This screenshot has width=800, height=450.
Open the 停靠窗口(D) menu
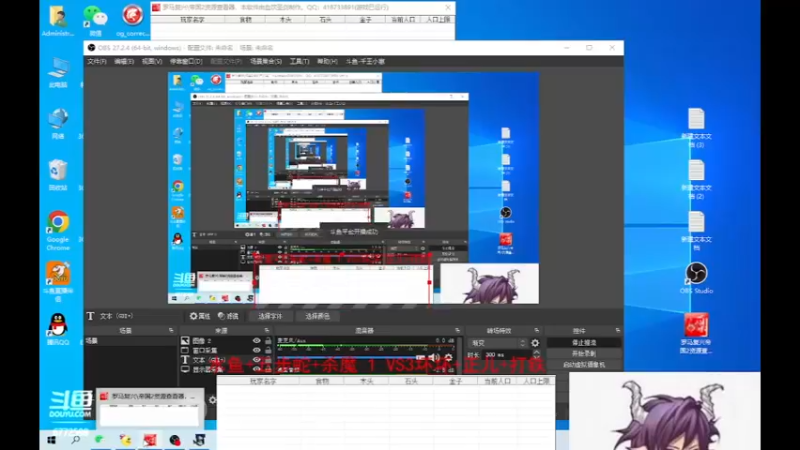(186, 61)
